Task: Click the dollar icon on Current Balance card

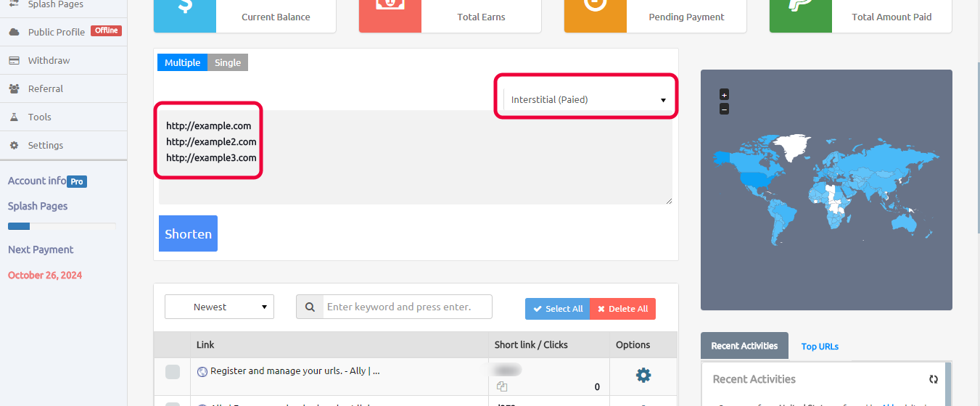Action: [x=185, y=7]
